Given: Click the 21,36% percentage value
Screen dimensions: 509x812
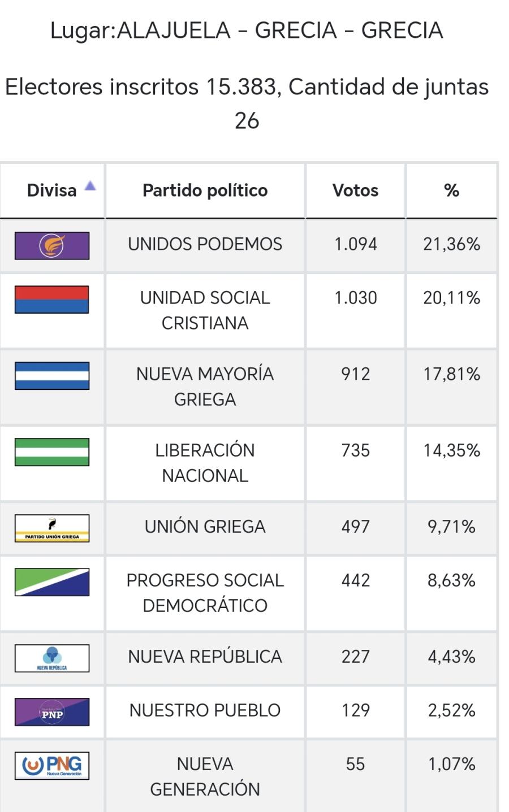Looking at the screenshot, I should 451,244.
